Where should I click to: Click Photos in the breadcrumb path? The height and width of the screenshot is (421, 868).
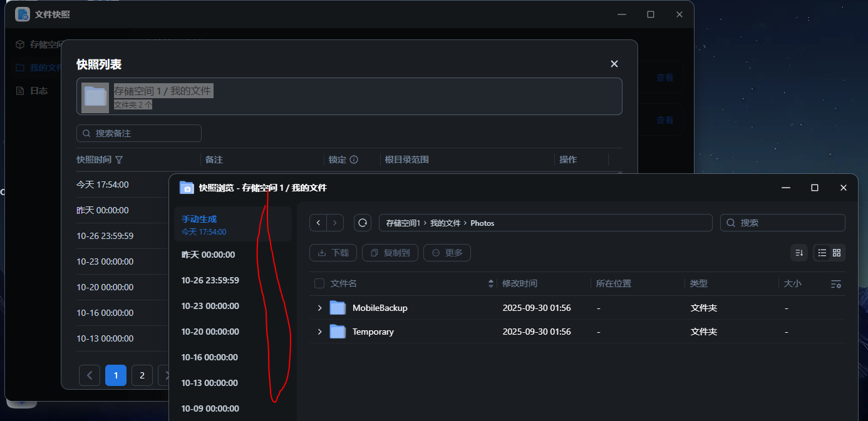click(x=482, y=223)
